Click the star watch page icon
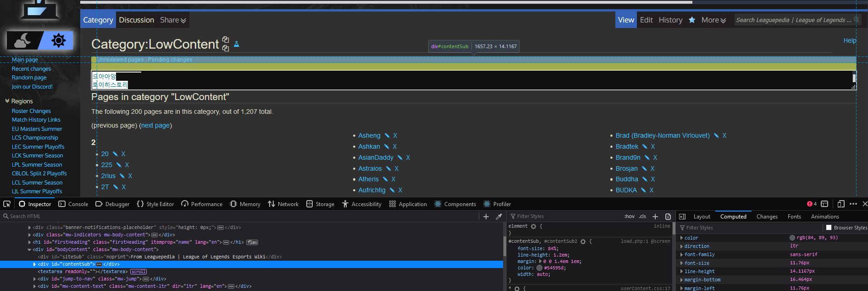The image size is (868, 291). pyautogui.click(x=692, y=20)
